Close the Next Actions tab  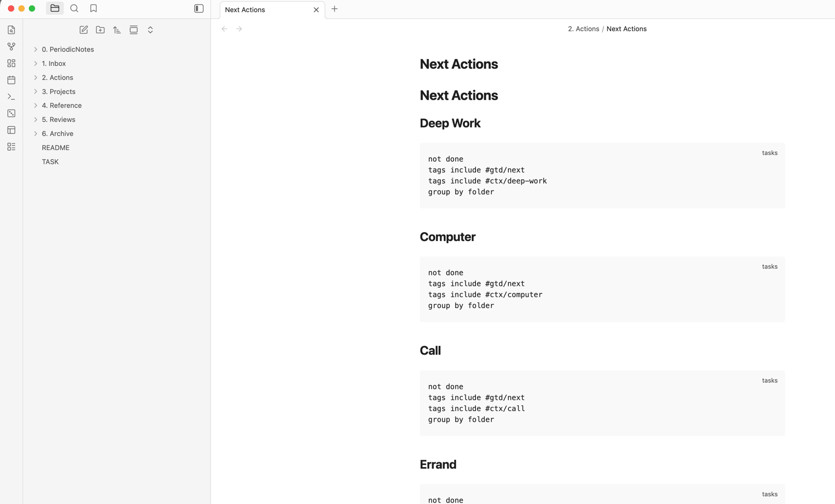coord(316,9)
